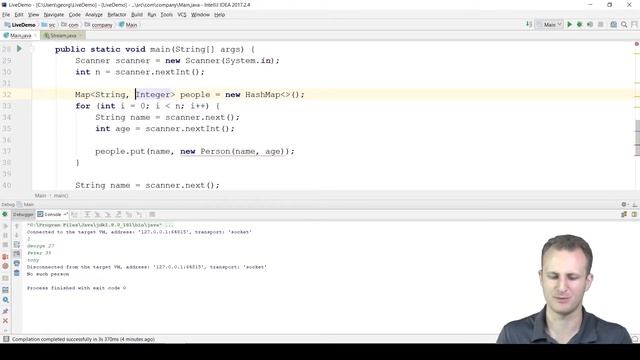Hide the Debug tool window
The height and width of the screenshot is (360, 640).
[635, 204]
